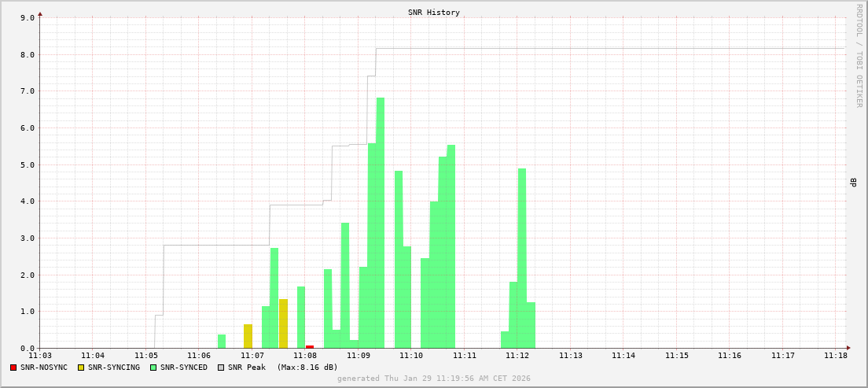Screen dimensions: 868x388
Task: Click the SNR History chart title
Action: point(434,13)
